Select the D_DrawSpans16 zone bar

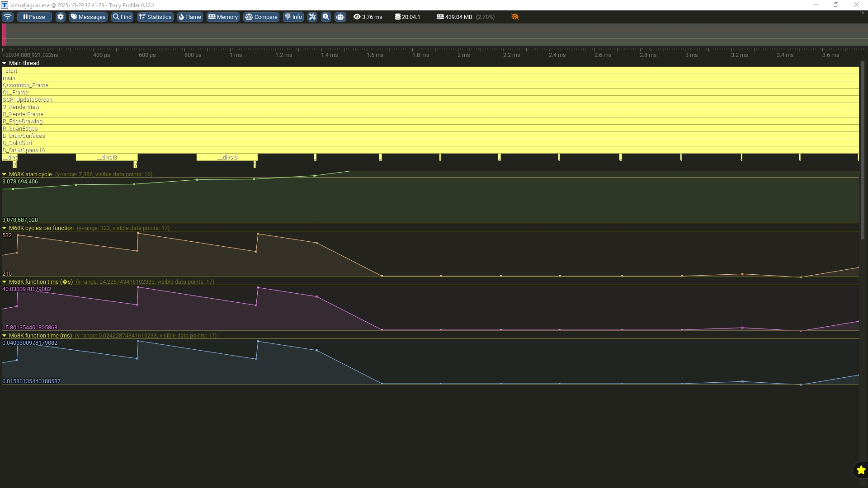coord(429,150)
